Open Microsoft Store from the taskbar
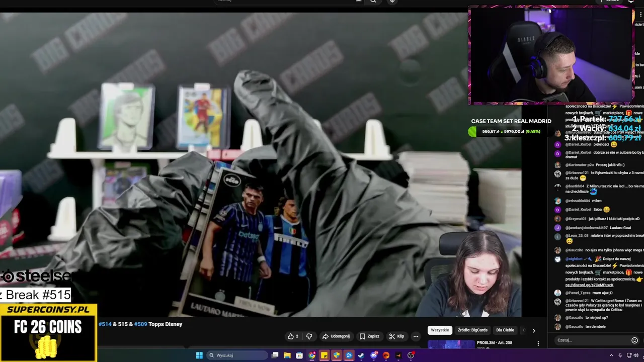The width and height of the screenshot is (644, 362). (x=299, y=355)
